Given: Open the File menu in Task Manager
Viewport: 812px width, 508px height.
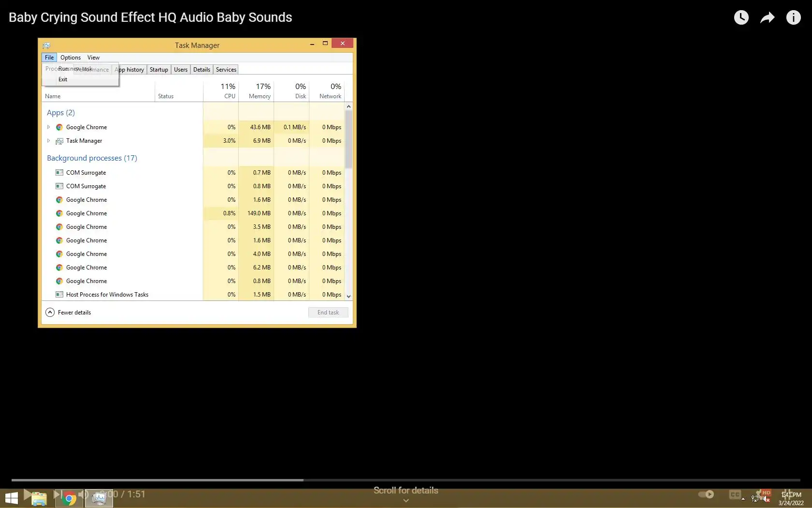Looking at the screenshot, I should click(49, 58).
